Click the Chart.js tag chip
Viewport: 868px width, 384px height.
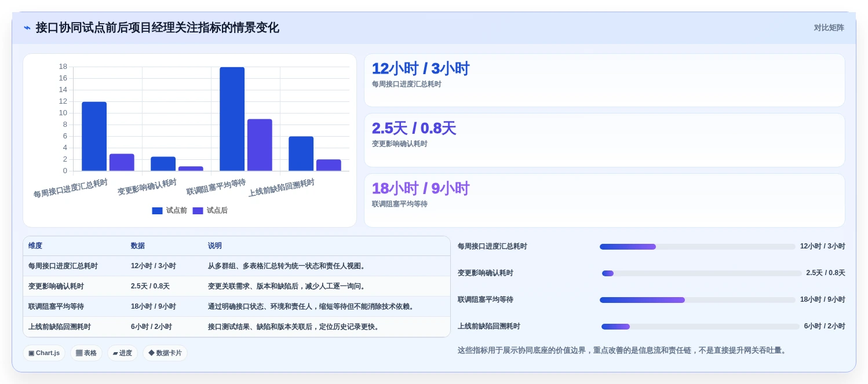coord(44,353)
